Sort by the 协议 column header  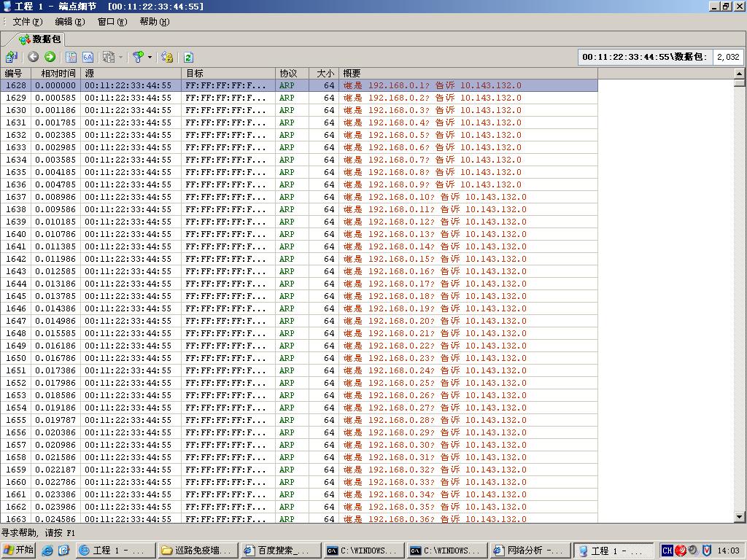point(288,74)
